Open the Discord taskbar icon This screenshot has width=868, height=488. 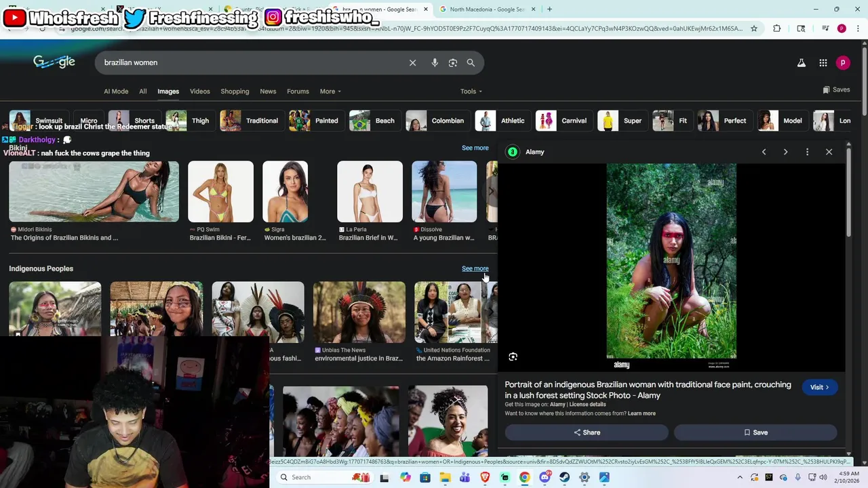pos(545,477)
